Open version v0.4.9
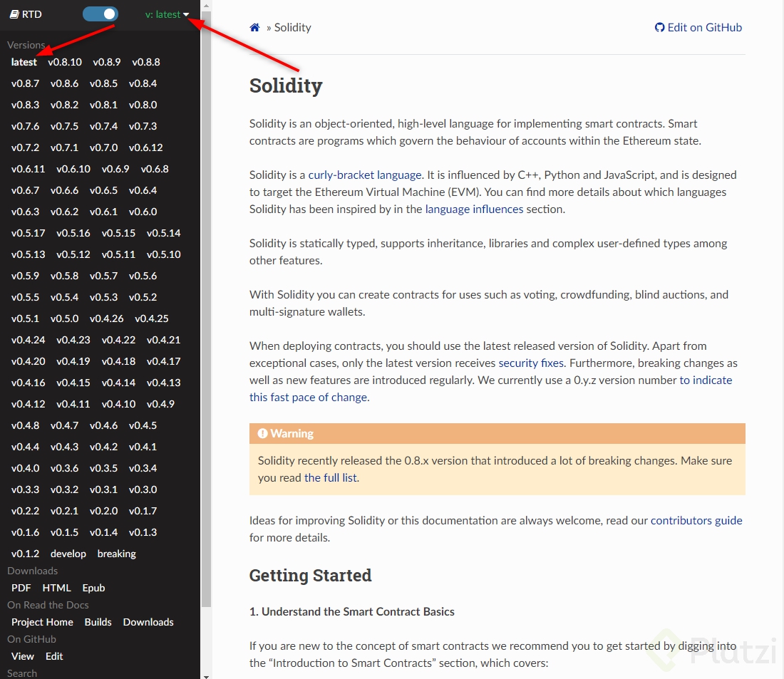The height and width of the screenshot is (679, 784). point(160,404)
